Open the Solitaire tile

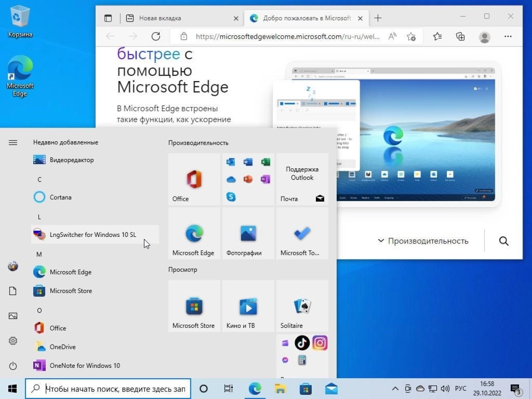click(302, 306)
